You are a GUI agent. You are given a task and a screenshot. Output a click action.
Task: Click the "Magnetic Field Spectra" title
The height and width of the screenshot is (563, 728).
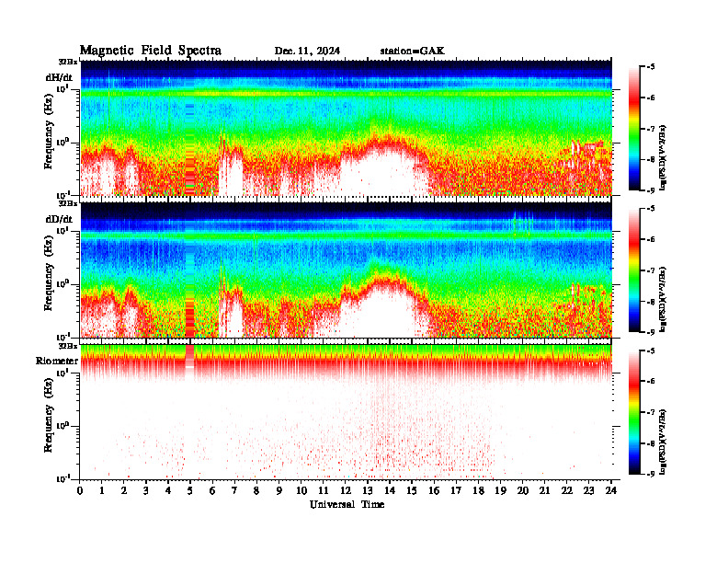(x=151, y=51)
